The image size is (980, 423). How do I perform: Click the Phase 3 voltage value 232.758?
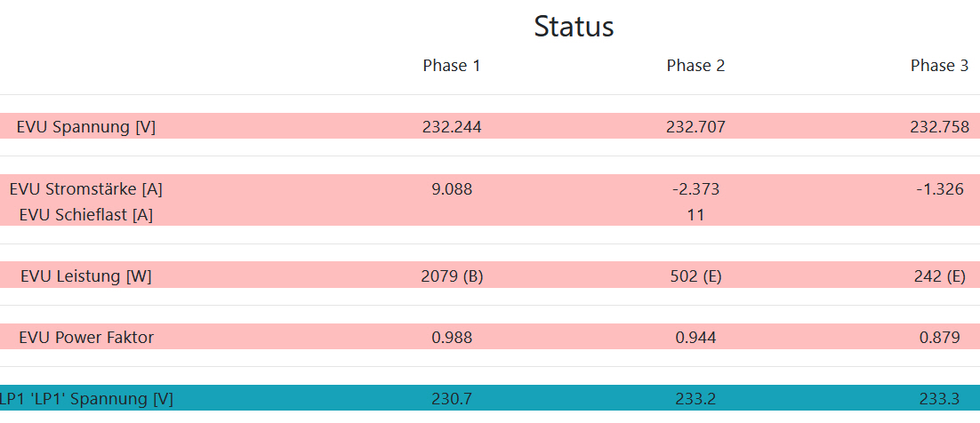point(939,127)
